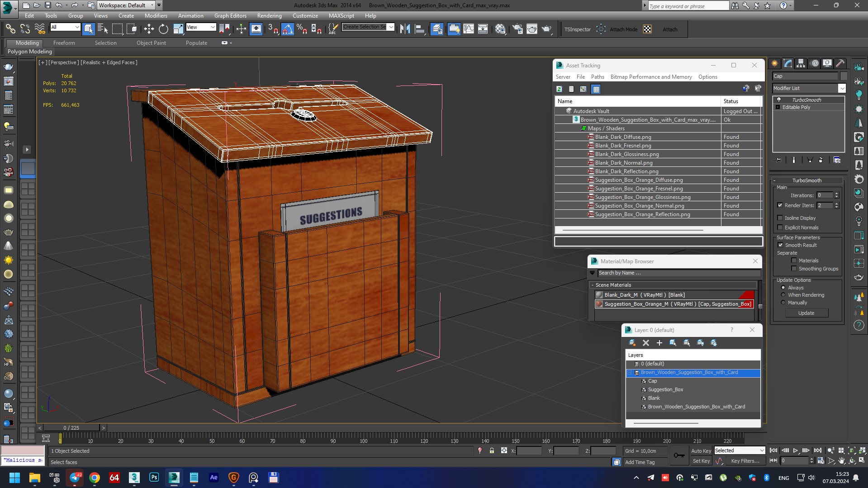
Task: Select When Rendering update option
Action: coord(783,295)
